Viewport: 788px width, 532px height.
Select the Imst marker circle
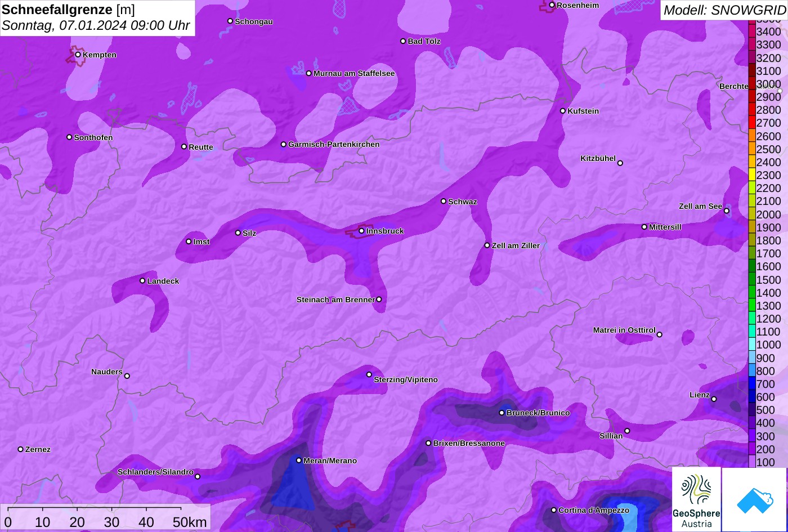[189, 242]
